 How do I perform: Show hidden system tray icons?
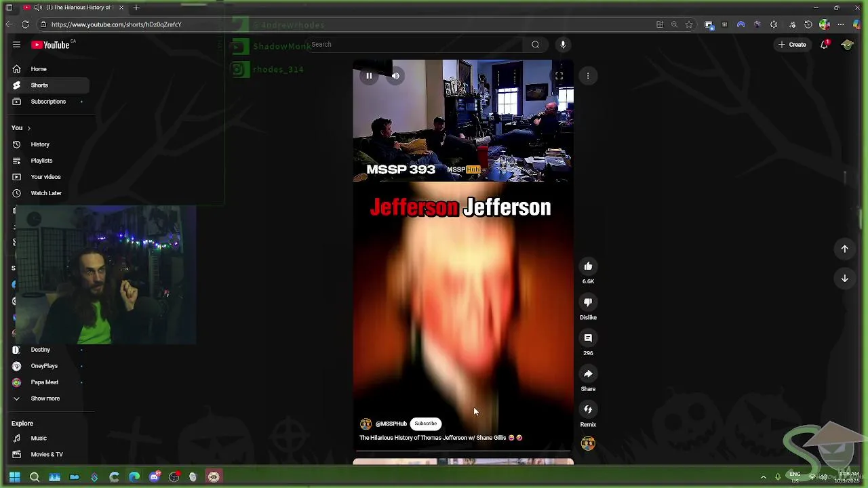coord(764,477)
